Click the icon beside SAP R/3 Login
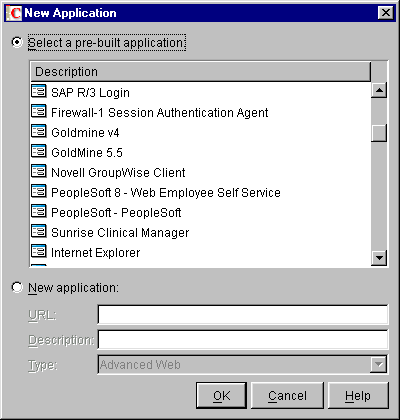Viewport: 400px width, 420px height. [x=39, y=91]
